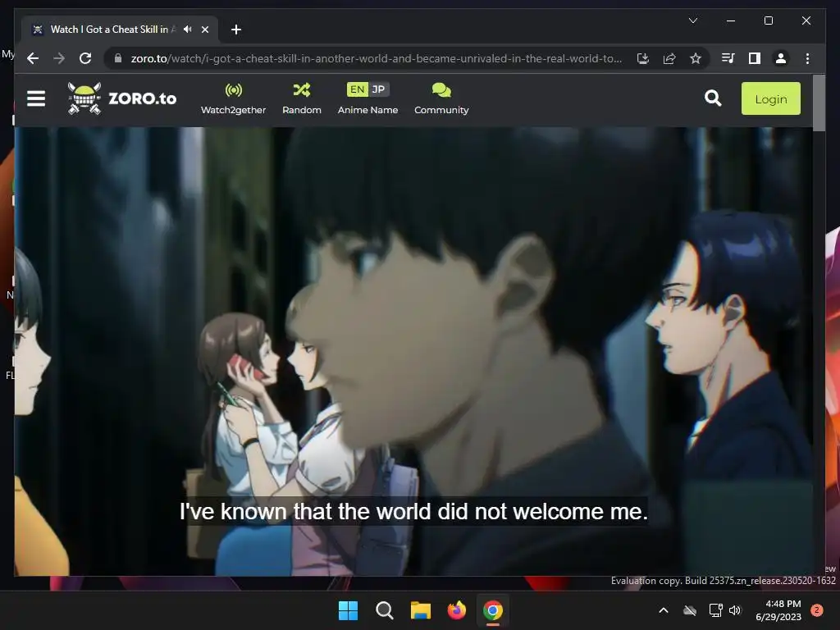
Task: Close the Watch I Got a Cheat Skill tab
Action: (x=204, y=30)
